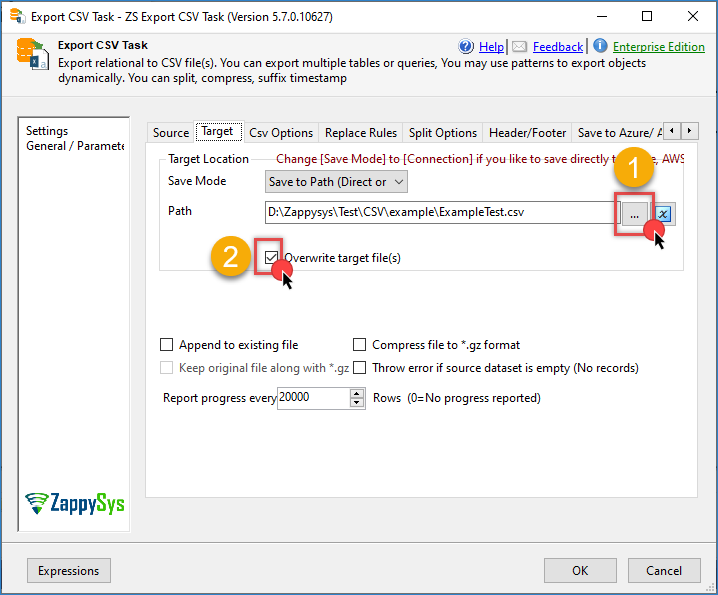This screenshot has width=718, height=595.
Task: Click the OK button
Action: [x=580, y=570]
